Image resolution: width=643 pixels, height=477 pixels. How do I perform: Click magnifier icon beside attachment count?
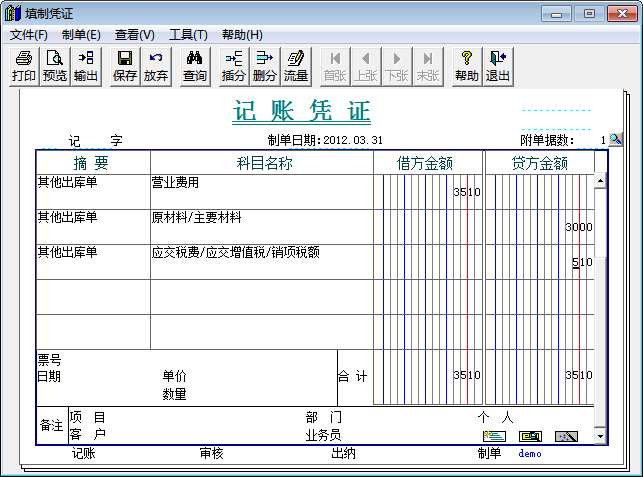tap(616, 140)
